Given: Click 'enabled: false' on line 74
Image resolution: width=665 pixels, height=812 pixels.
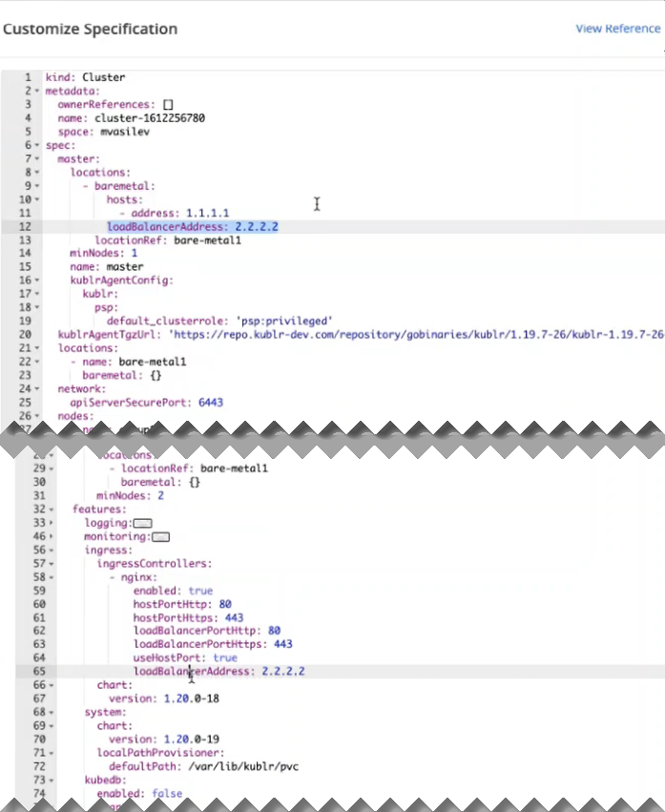Looking at the screenshot, I should 140,793.
